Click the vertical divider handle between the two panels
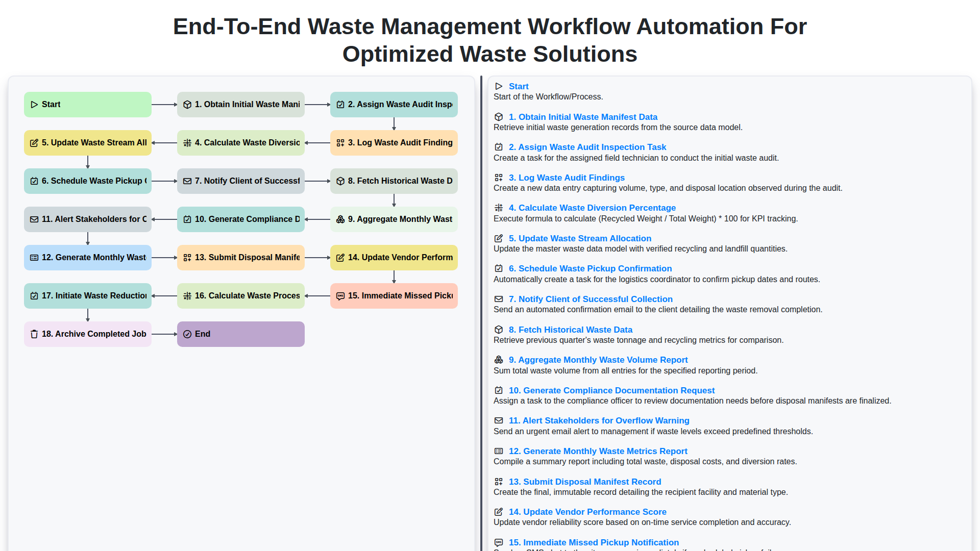980x551 pixels. [x=481, y=313]
